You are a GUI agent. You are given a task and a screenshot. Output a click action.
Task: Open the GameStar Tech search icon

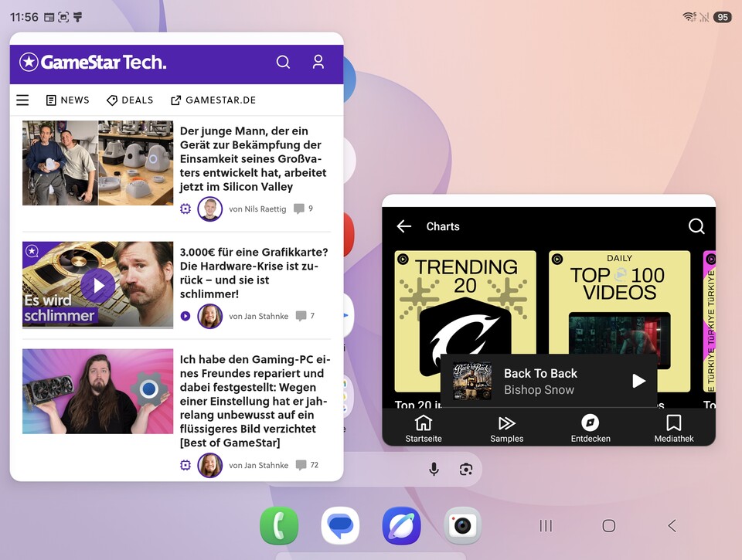[x=283, y=62]
